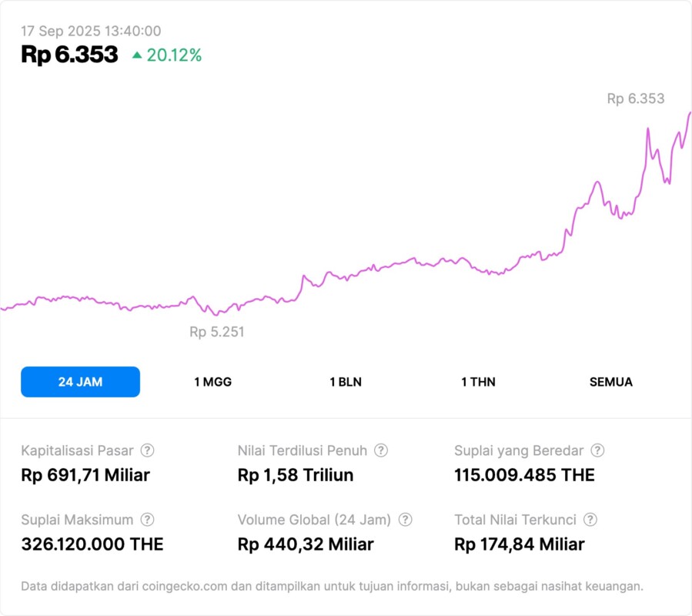Switch chart to 1 MGG range
This screenshot has height=616, width=692.
[212, 382]
